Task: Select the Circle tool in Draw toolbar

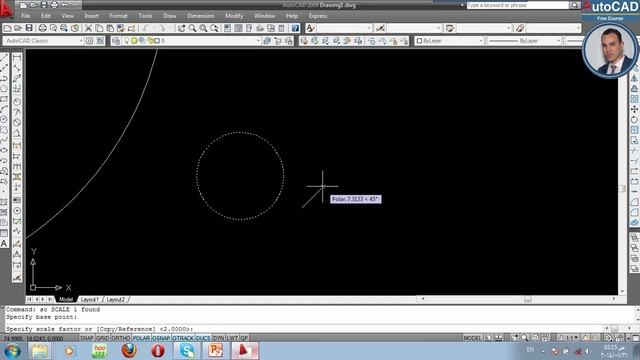Action: 4,119
